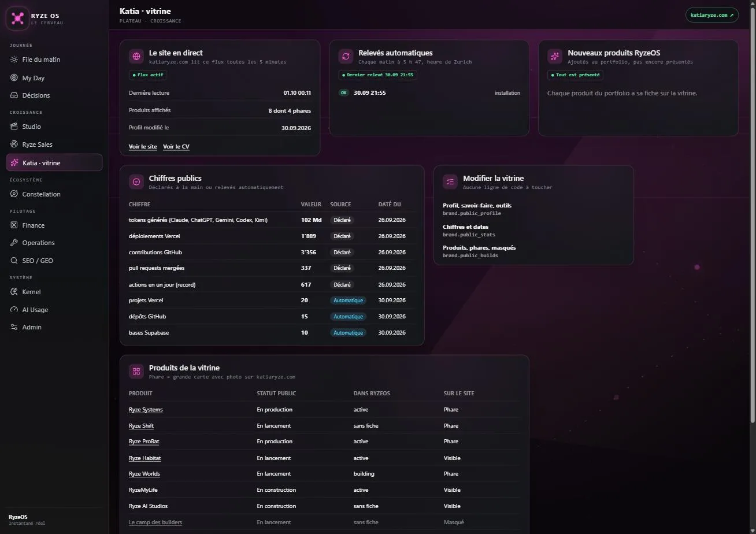Click the Admin sliders icon
Viewport: 756px width, 534px height.
(x=14, y=327)
